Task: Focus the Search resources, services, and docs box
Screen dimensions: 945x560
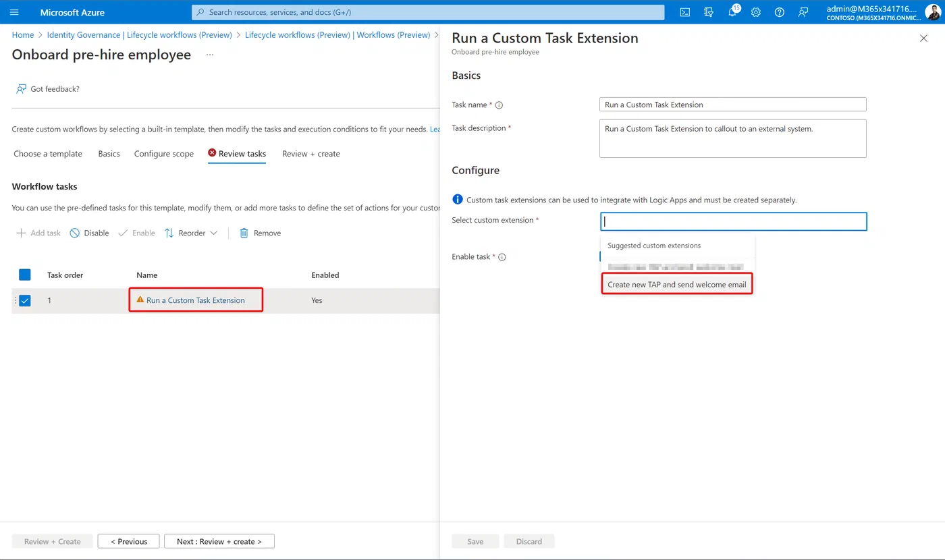Action: [x=428, y=12]
